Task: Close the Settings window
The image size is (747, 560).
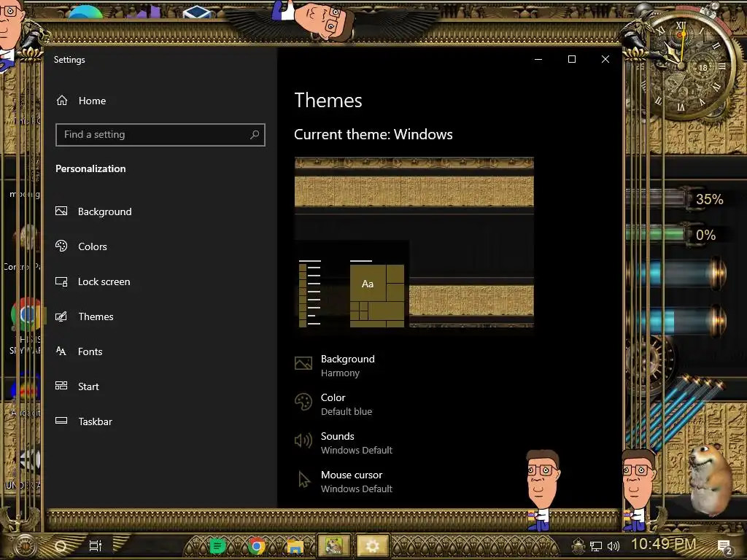Action: click(605, 59)
